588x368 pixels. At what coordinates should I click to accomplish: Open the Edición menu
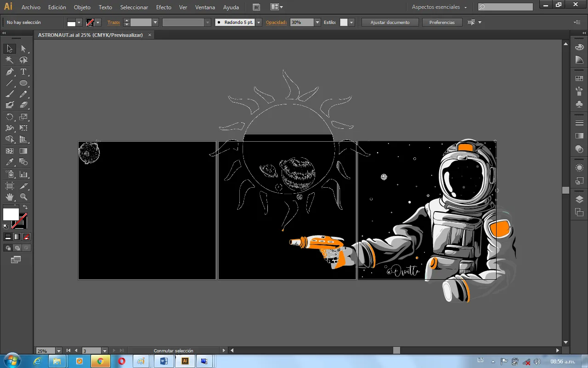(x=57, y=7)
